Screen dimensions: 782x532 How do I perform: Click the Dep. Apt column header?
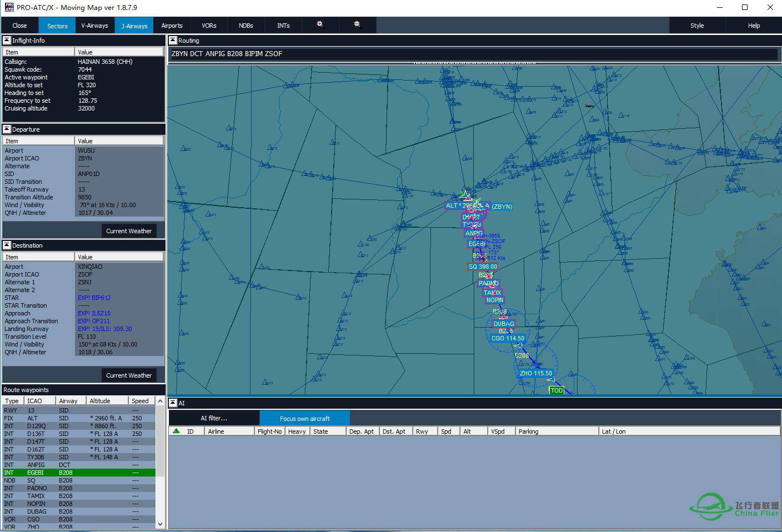[362, 431]
